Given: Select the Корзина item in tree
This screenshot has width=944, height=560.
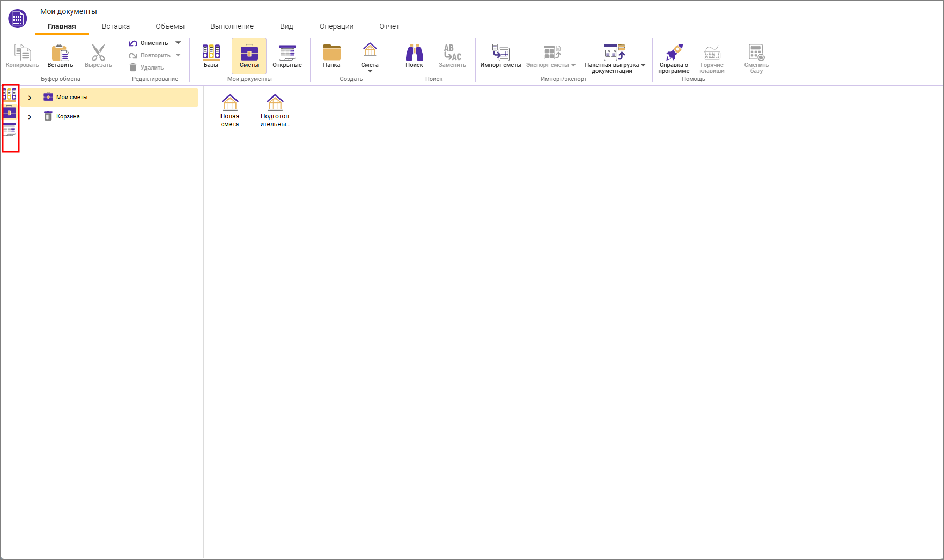Looking at the screenshot, I should (x=68, y=116).
